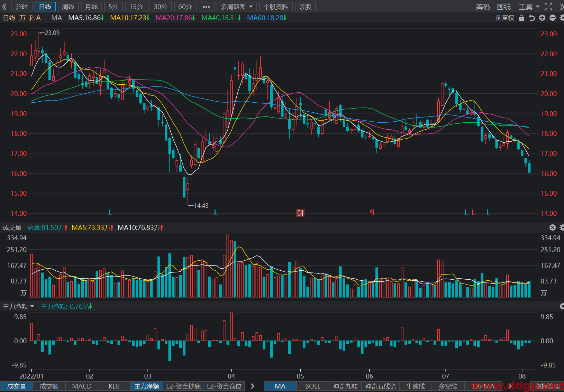The image size is (564, 392).
Task: Open more periods ellipsis button
Action: [x=206, y=7]
